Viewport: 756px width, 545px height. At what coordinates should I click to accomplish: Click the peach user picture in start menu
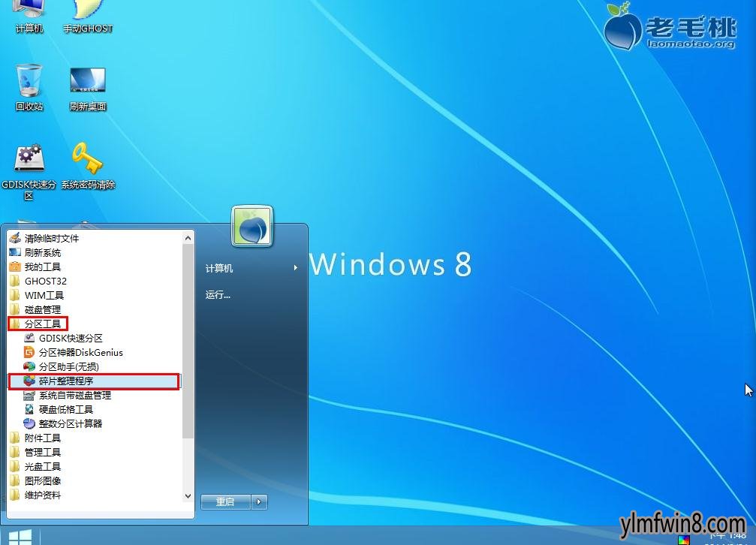[252, 226]
